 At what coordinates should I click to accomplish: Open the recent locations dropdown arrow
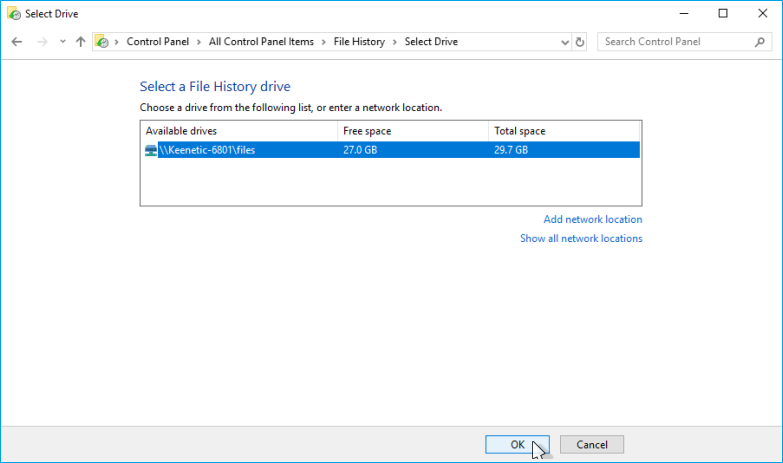(62, 42)
